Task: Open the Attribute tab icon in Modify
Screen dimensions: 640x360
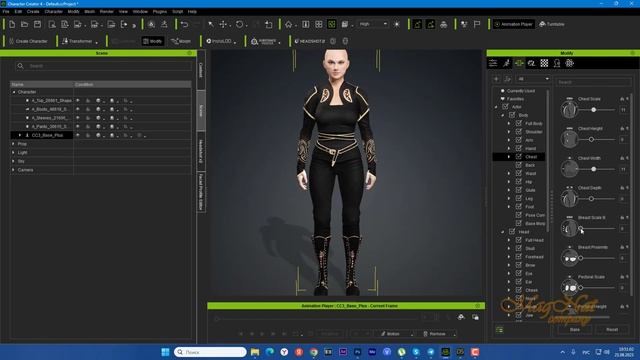Action: coord(493,63)
